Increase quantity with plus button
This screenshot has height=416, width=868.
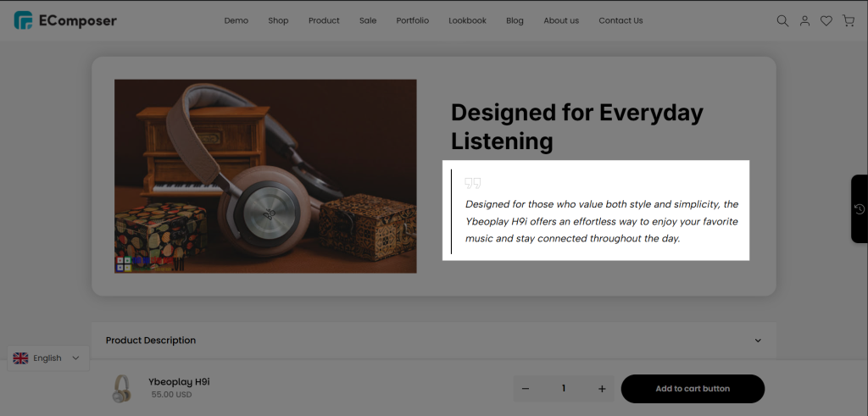[x=603, y=388]
